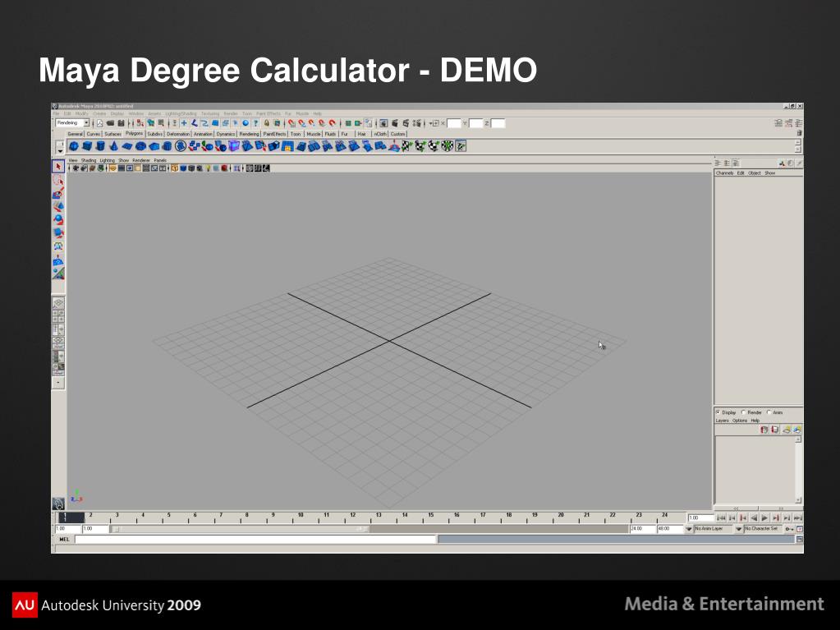Create a polygon cube from the shelf

87,145
